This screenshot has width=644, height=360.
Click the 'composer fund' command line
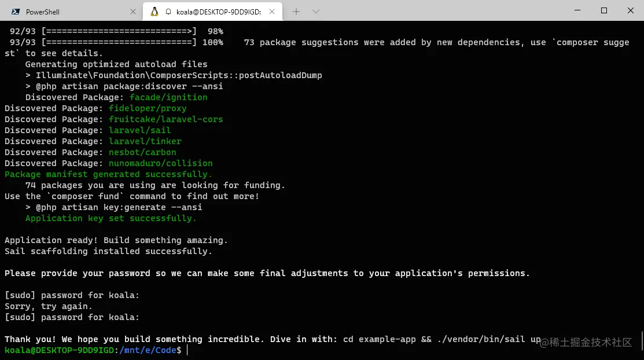point(132,196)
